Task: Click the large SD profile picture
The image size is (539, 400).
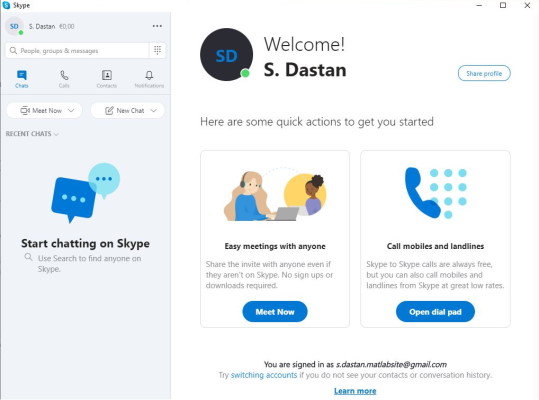Action: point(227,55)
